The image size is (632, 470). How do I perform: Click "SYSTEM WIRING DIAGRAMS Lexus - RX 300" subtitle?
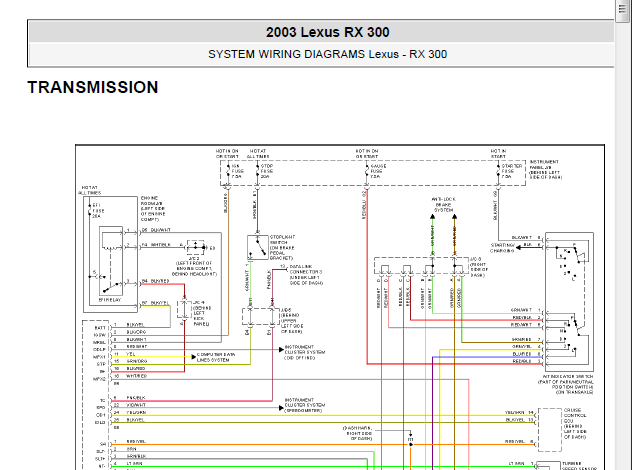pyautogui.click(x=327, y=54)
